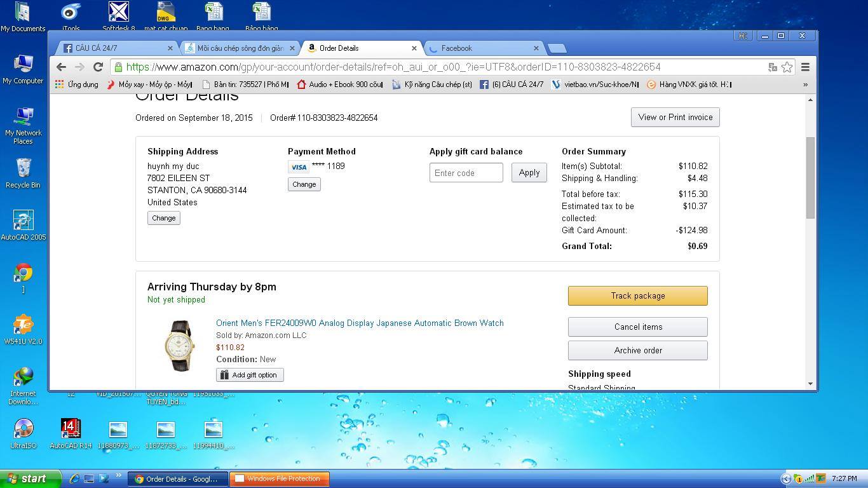
Task: Select the iTools desktop icon
Action: point(71,17)
